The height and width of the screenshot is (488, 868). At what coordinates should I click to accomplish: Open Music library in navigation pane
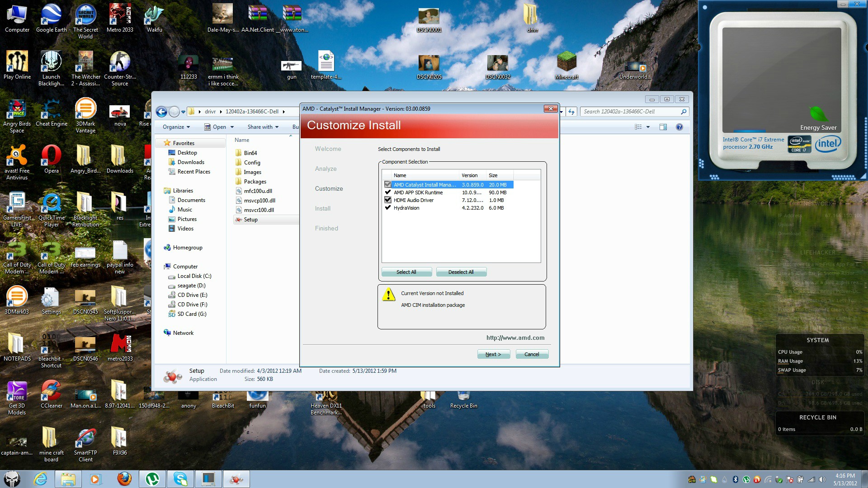[185, 210]
